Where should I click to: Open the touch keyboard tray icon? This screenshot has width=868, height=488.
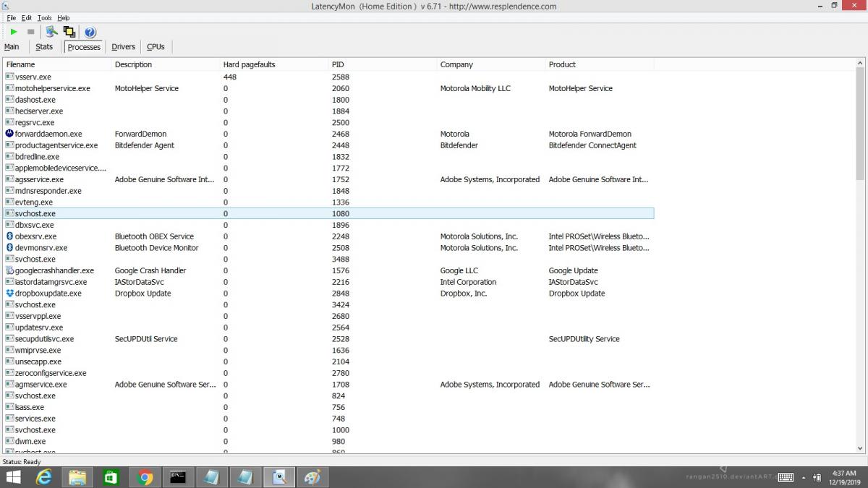coord(786,477)
